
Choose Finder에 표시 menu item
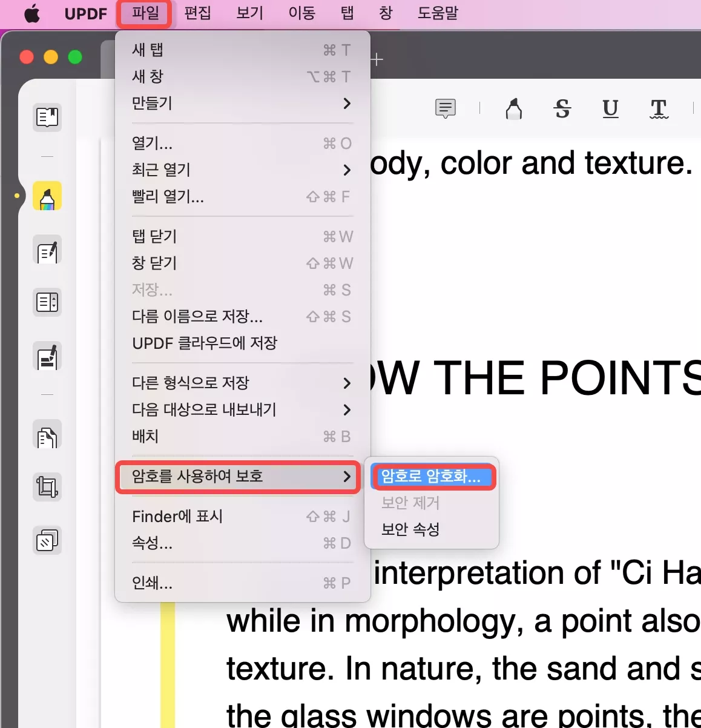point(242,516)
